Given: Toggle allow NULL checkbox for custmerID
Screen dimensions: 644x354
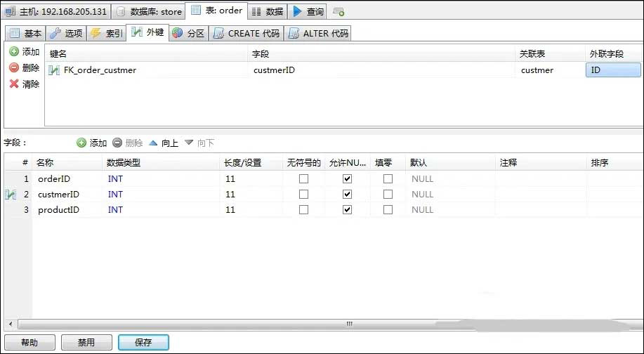Looking at the screenshot, I should [x=347, y=194].
